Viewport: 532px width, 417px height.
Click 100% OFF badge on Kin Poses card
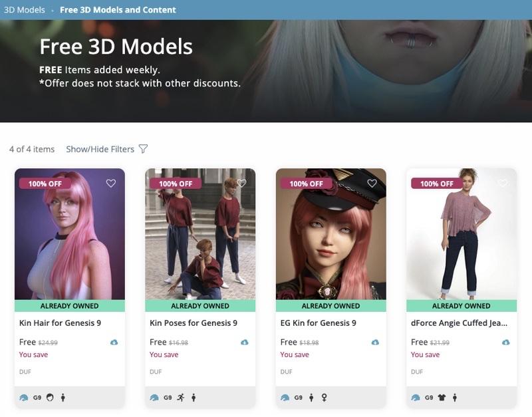(x=176, y=184)
